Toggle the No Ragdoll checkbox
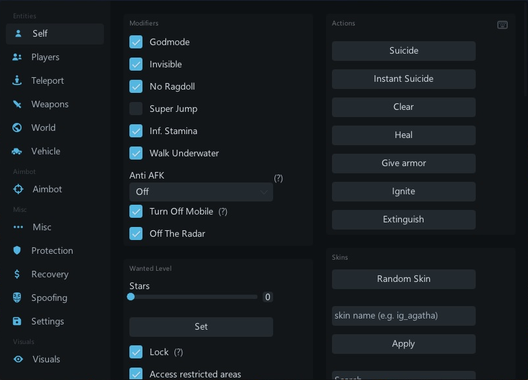 coord(136,86)
